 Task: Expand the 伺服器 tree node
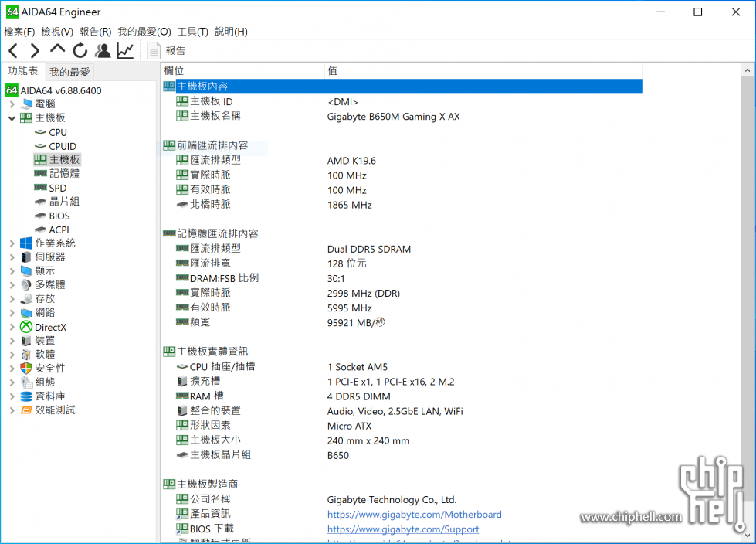(x=12, y=257)
